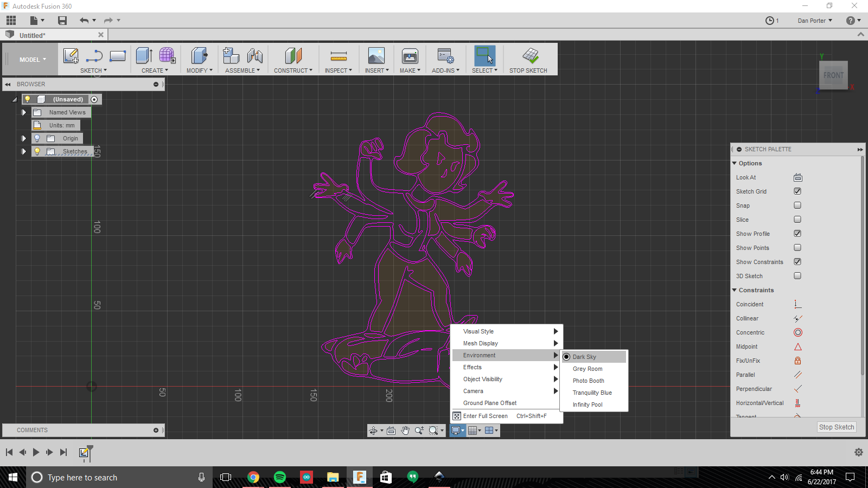Click the Orbit navigation icon
This screenshot has height=488, width=868.
click(373, 431)
